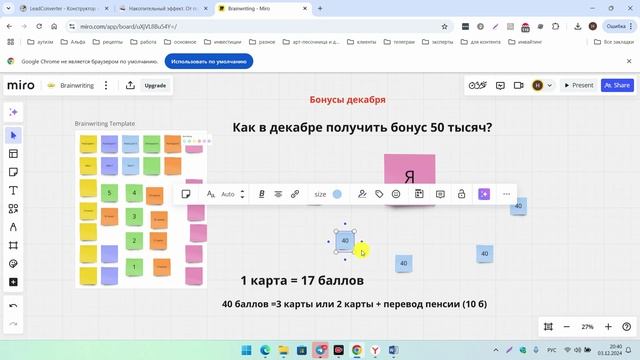The width and height of the screenshot is (640, 360).
Task: Open board options three-dot menu
Action: (x=106, y=85)
